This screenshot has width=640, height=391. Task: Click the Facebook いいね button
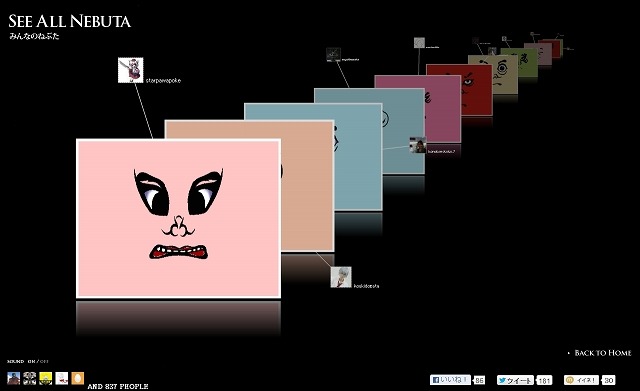click(x=450, y=380)
